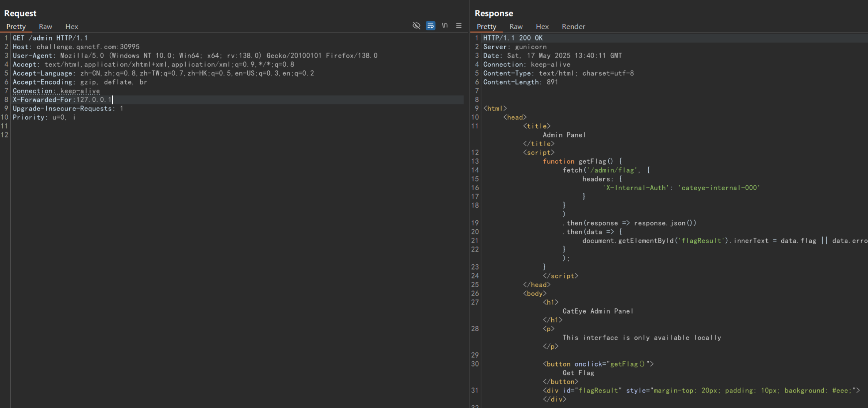Click the 'Priority: u=0, i' line
Image resolution: width=868 pixels, height=408 pixels.
click(x=44, y=117)
